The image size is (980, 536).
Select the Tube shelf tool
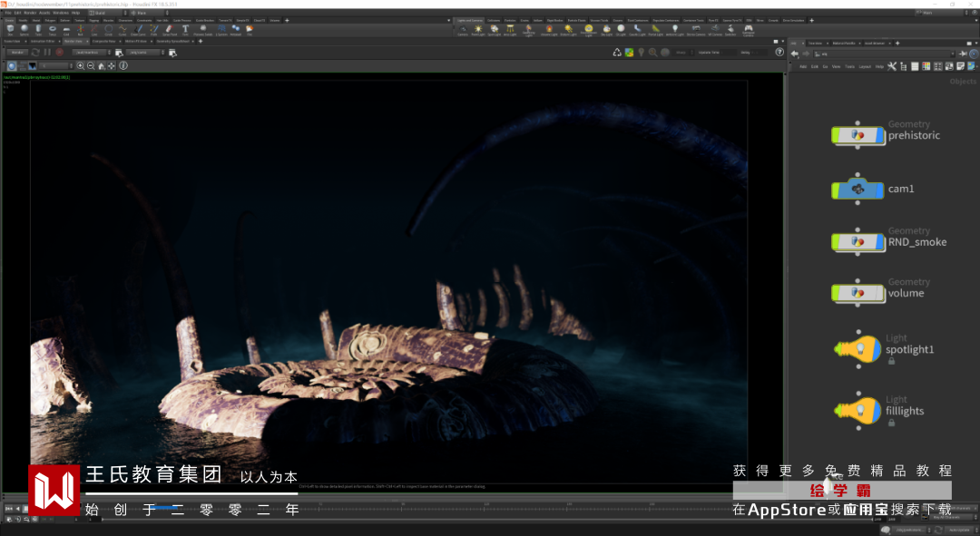pyautogui.click(x=38, y=29)
